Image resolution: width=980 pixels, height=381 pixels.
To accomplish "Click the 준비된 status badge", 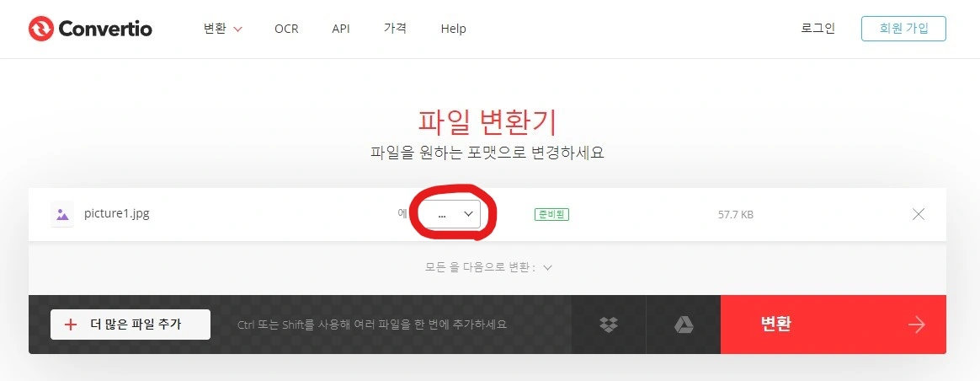I will point(551,214).
